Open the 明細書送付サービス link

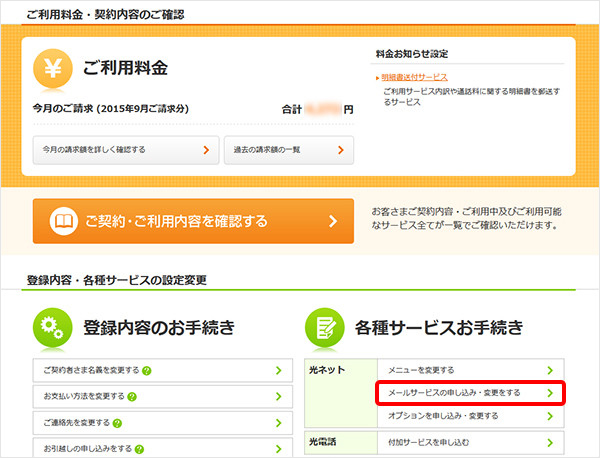point(414,77)
